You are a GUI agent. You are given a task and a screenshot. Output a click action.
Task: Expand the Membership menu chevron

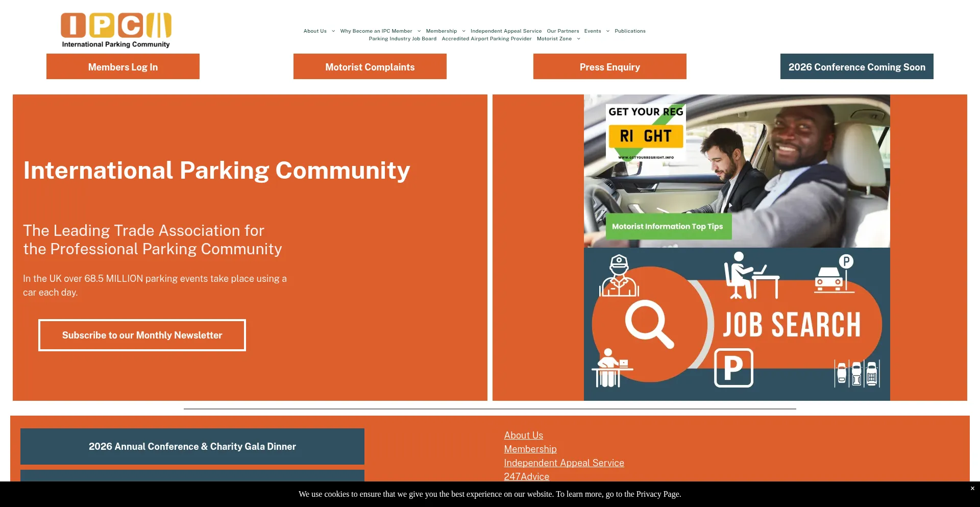pyautogui.click(x=463, y=31)
